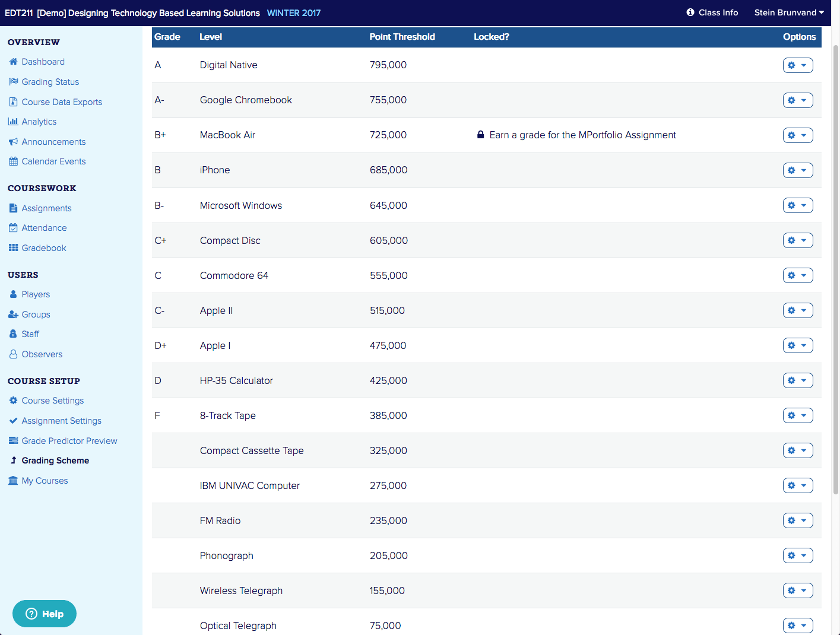Screen dimensions: 840x635
Task: Open options gear dropdown for Apple II
Action: [798, 310]
